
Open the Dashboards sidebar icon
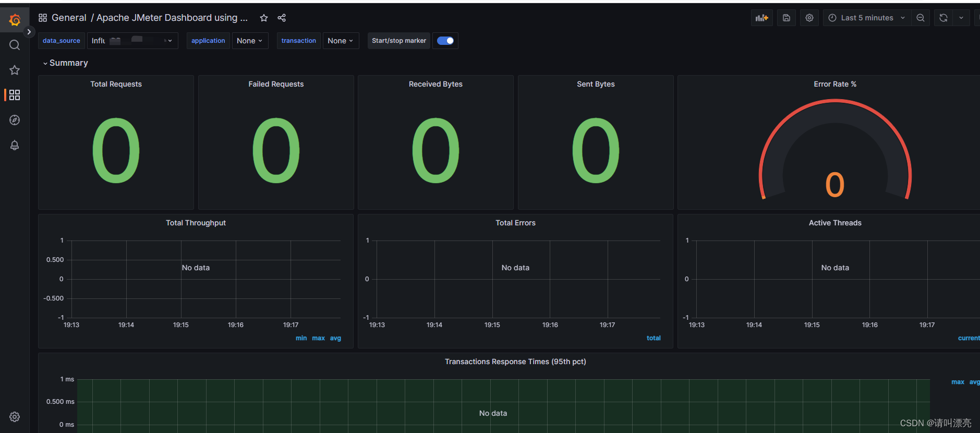click(15, 95)
